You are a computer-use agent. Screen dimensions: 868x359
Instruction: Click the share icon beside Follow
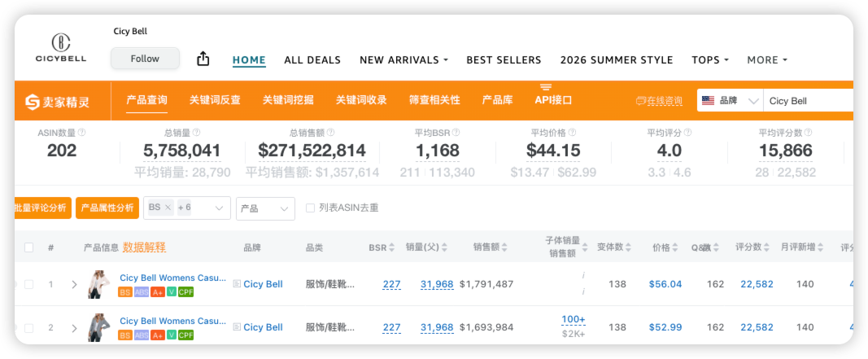(x=203, y=59)
